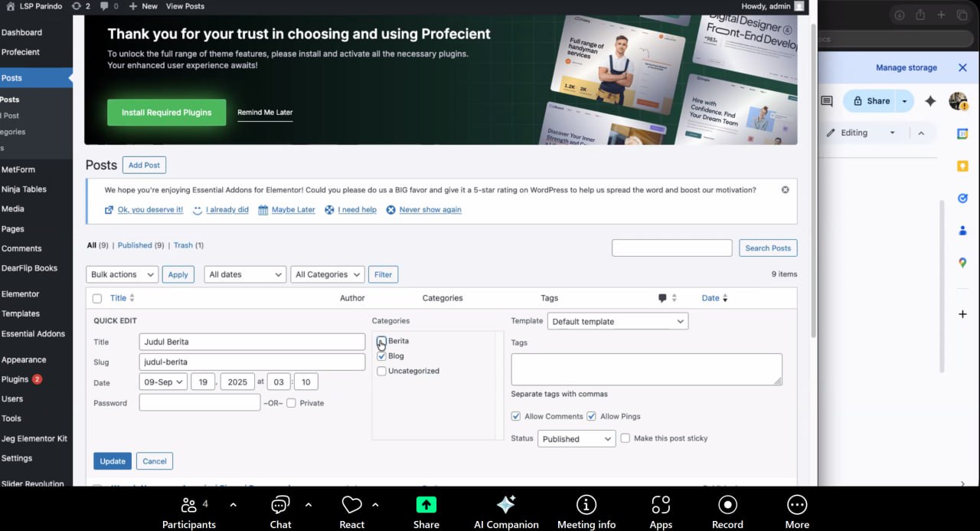Click the Meeting info icon

pyautogui.click(x=586, y=505)
